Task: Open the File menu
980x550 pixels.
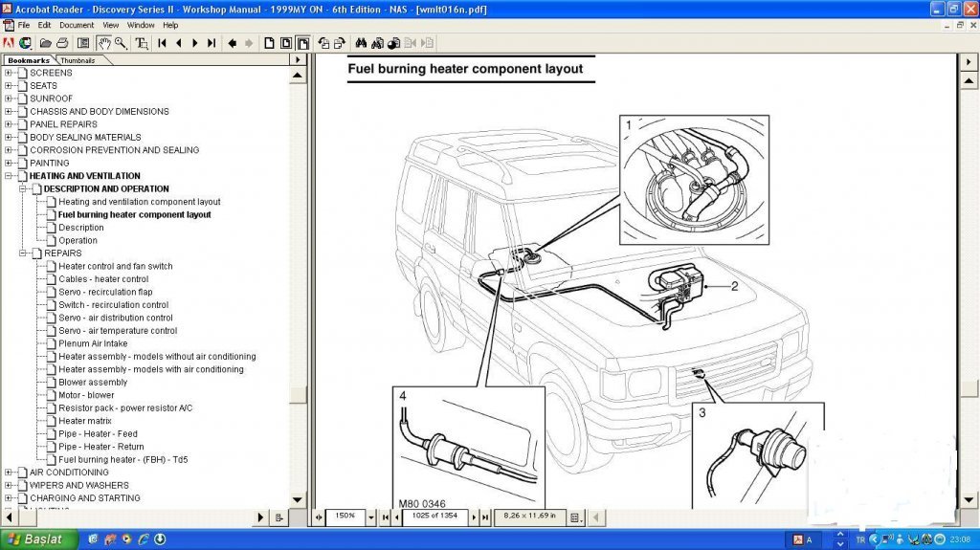Action: click(23, 25)
